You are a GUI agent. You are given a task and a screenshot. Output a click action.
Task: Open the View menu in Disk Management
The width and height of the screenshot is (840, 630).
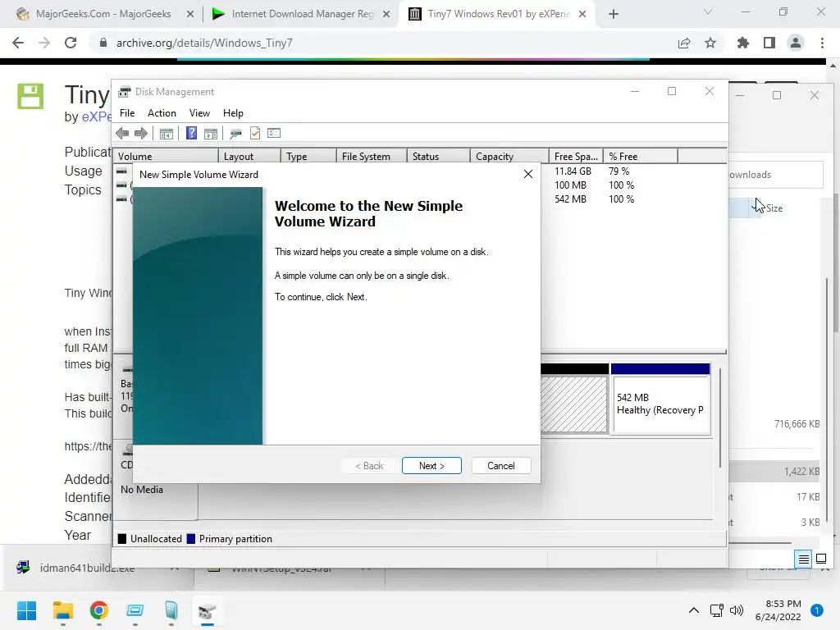click(199, 113)
